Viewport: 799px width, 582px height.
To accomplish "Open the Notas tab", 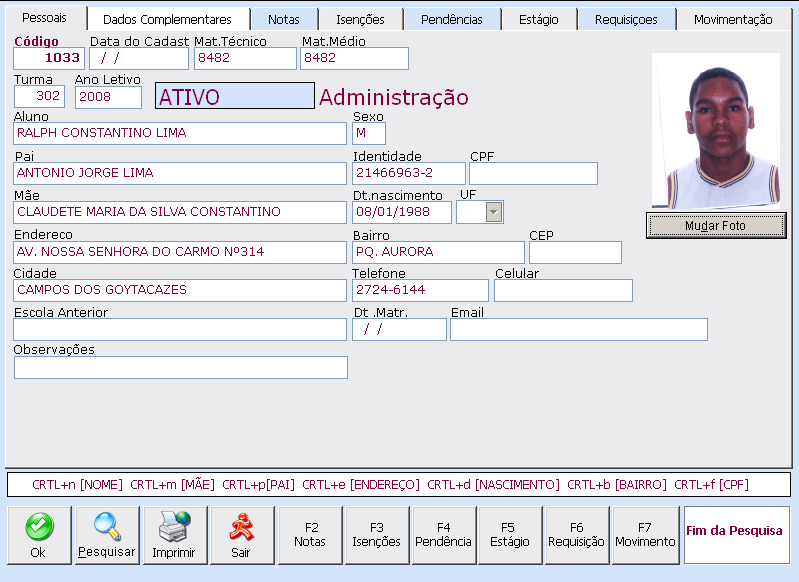I will pos(284,19).
